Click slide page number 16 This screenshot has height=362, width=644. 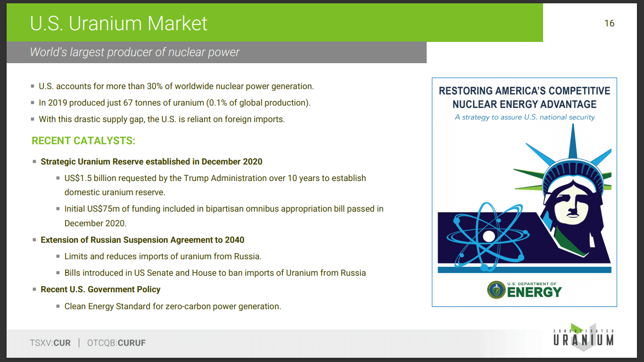[x=609, y=23]
